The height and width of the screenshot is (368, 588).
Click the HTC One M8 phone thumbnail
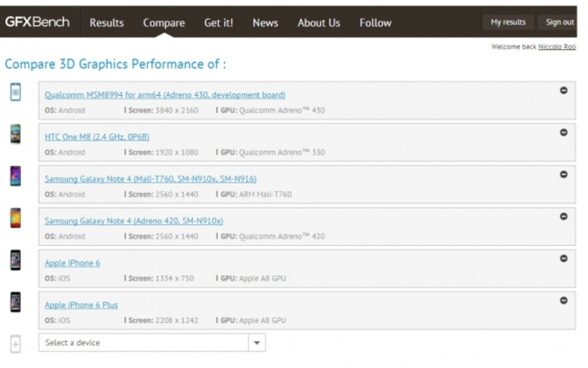click(16, 134)
